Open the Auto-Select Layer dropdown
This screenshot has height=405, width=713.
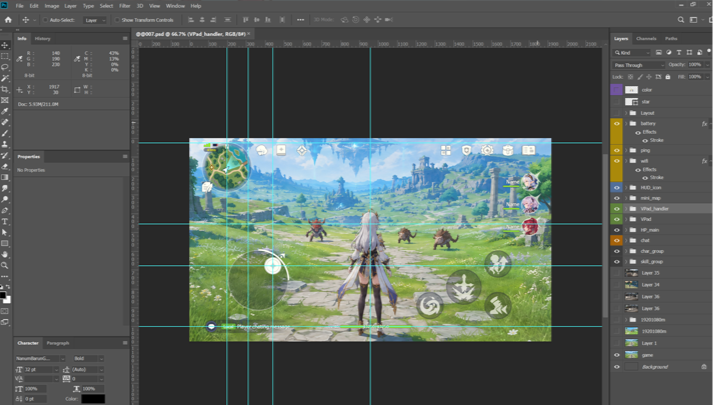tap(95, 20)
